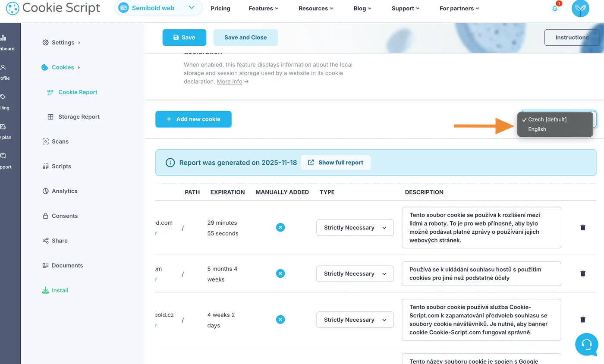This screenshot has width=604, height=364.
Task: Toggle manually added for 5 months cookie
Action: (280, 273)
